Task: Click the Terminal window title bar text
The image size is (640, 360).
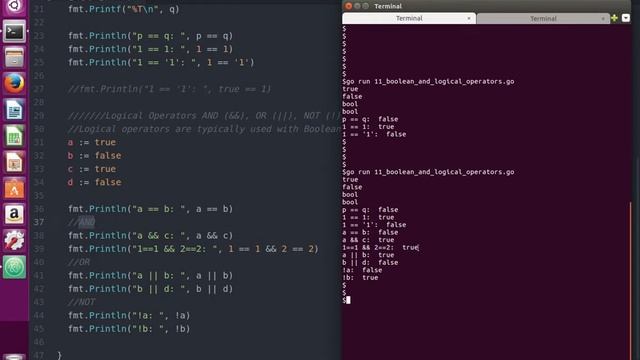Action: (388, 6)
